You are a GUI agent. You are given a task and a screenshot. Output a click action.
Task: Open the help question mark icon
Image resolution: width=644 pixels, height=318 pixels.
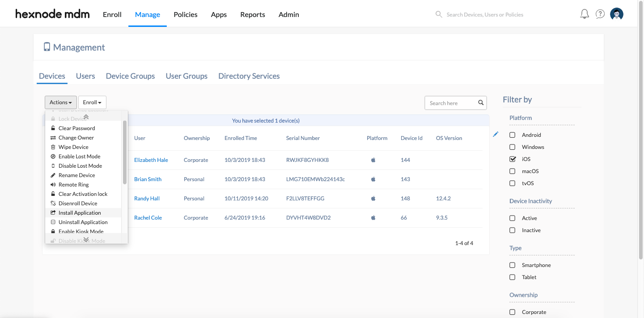pyautogui.click(x=600, y=14)
